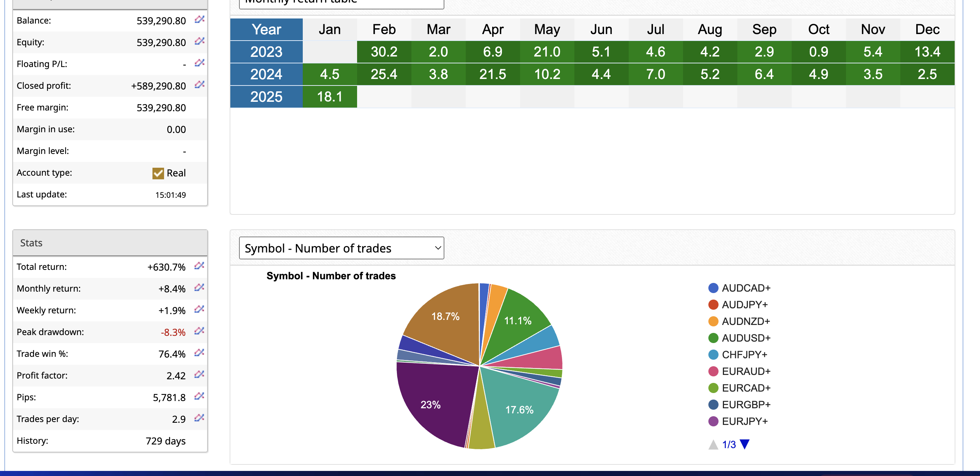This screenshot has width=980, height=476.
Task: Click chart icon next to Pips
Action: [x=199, y=396]
